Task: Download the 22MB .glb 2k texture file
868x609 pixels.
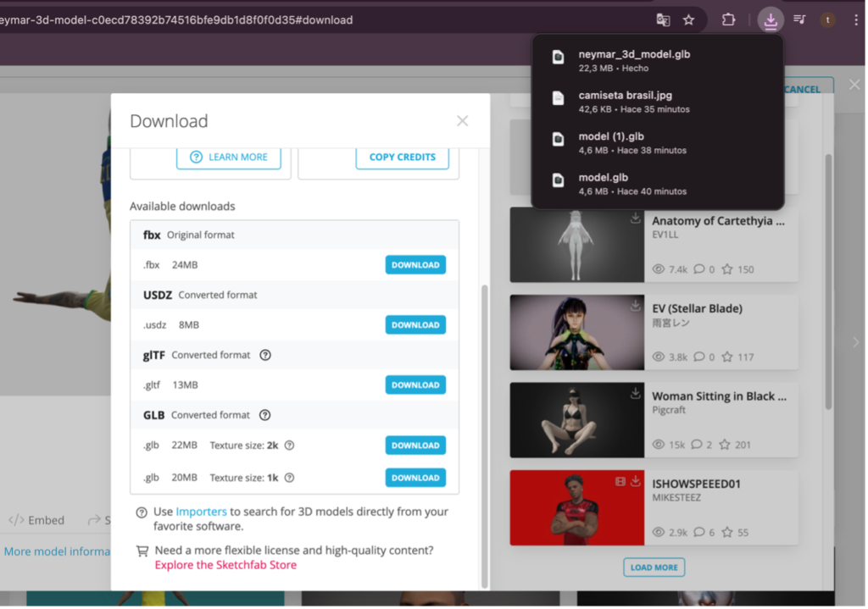Action: pyautogui.click(x=416, y=446)
